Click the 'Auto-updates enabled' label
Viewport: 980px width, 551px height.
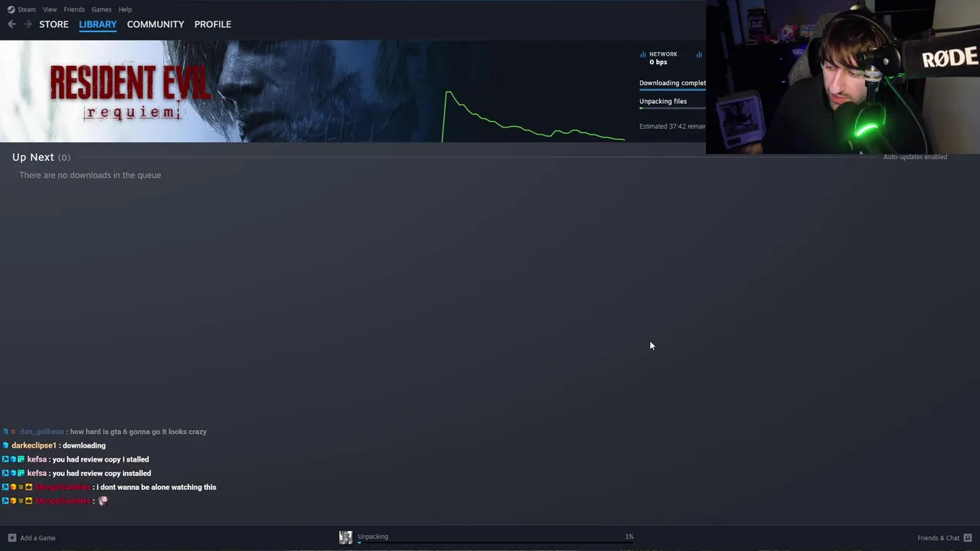point(915,157)
